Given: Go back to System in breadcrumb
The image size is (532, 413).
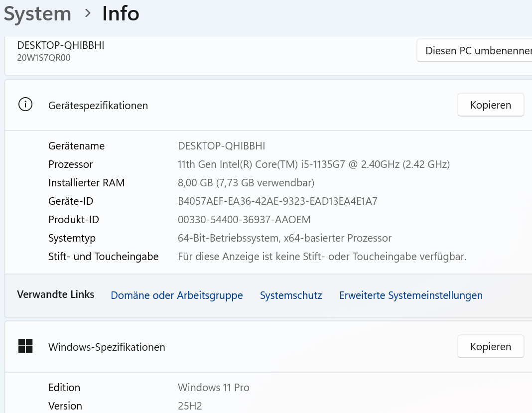Looking at the screenshot, I should 37,14.
